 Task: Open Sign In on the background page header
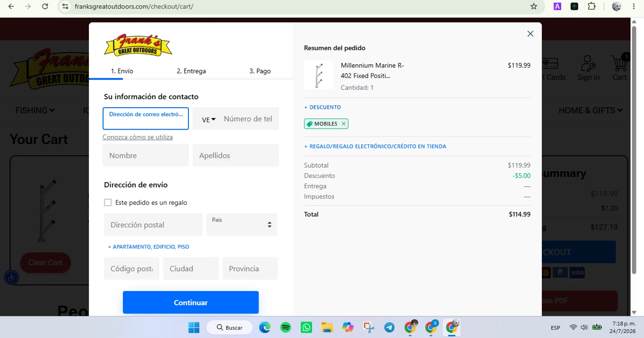[588, 69]
